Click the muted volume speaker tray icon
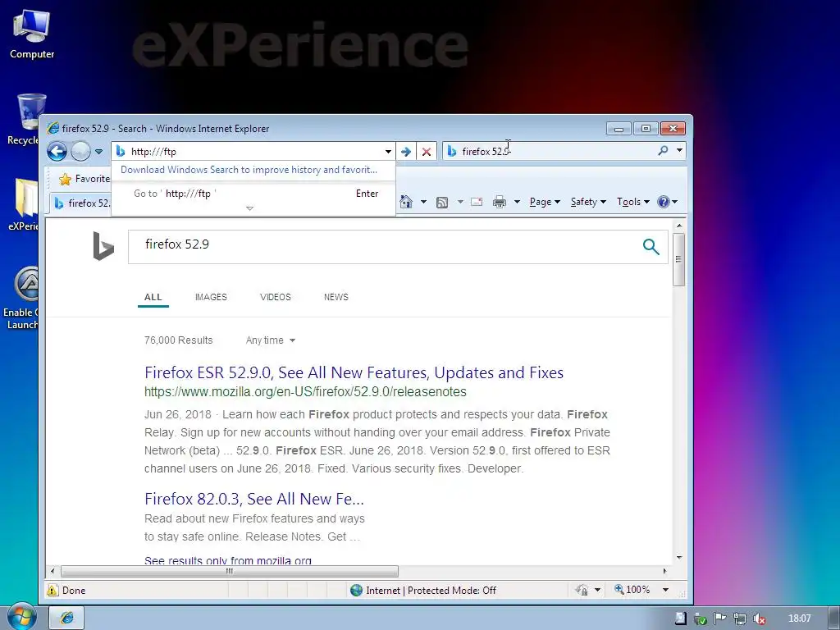The image size is (840, 630). (759, 619)
